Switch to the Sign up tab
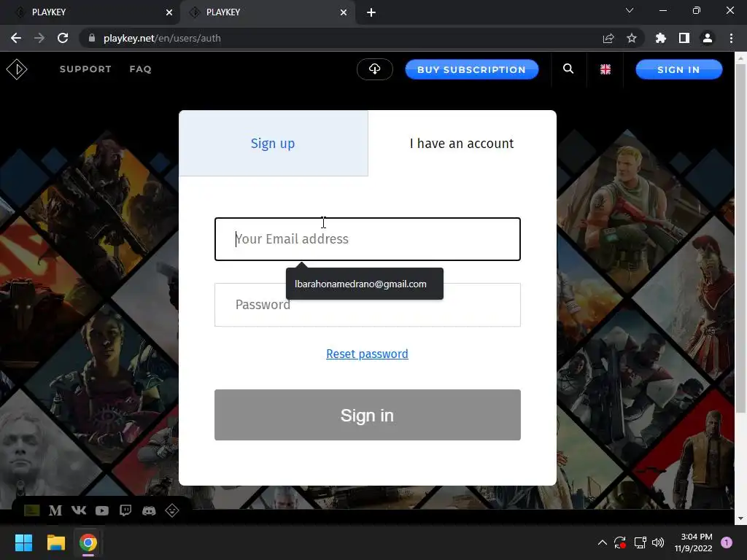This screenshot has width=747, height=560. [x=273, y=144]
